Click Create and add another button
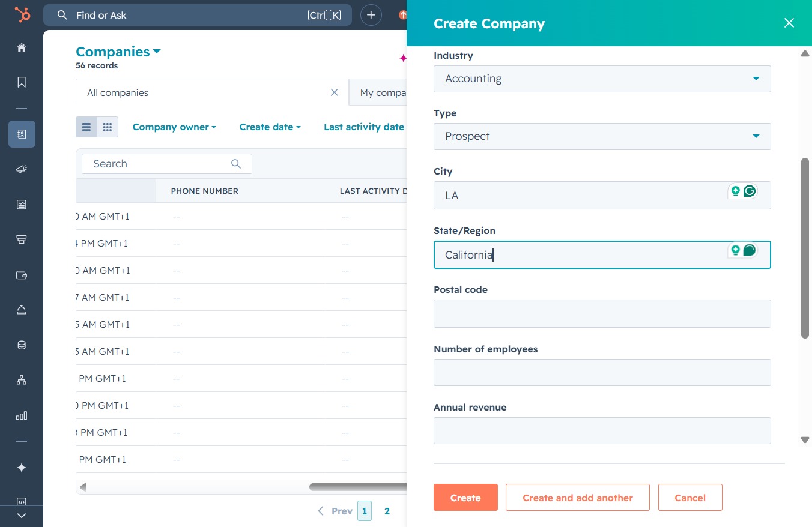 tap(577, 498)
